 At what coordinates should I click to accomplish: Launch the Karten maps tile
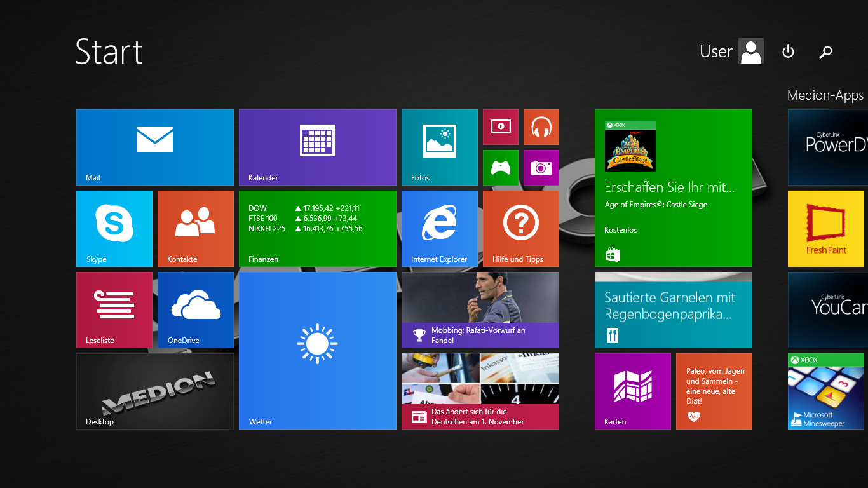coord(633,391)
